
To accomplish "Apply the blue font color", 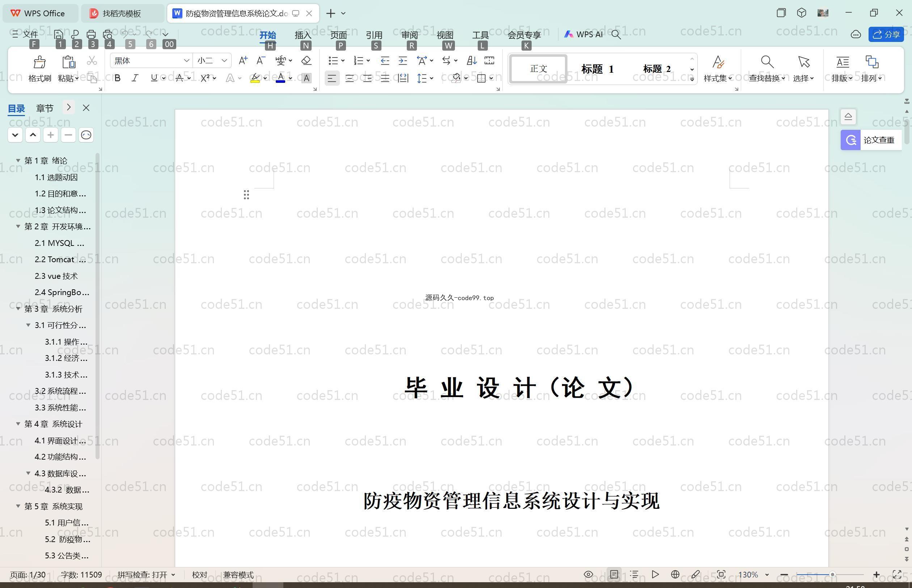I will (280, 78).
